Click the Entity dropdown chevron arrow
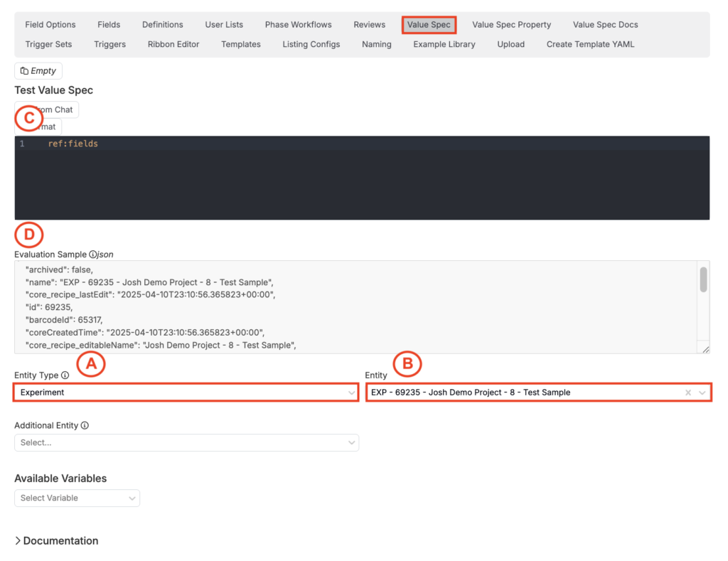 (x=702, y=392)
